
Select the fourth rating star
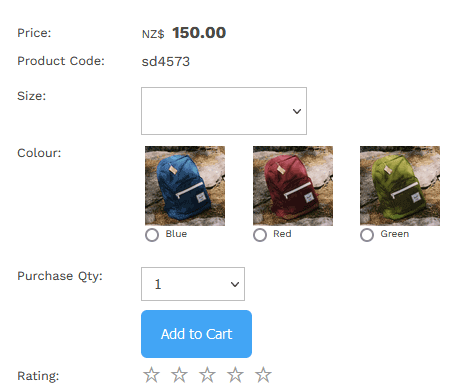click(235, 374)
